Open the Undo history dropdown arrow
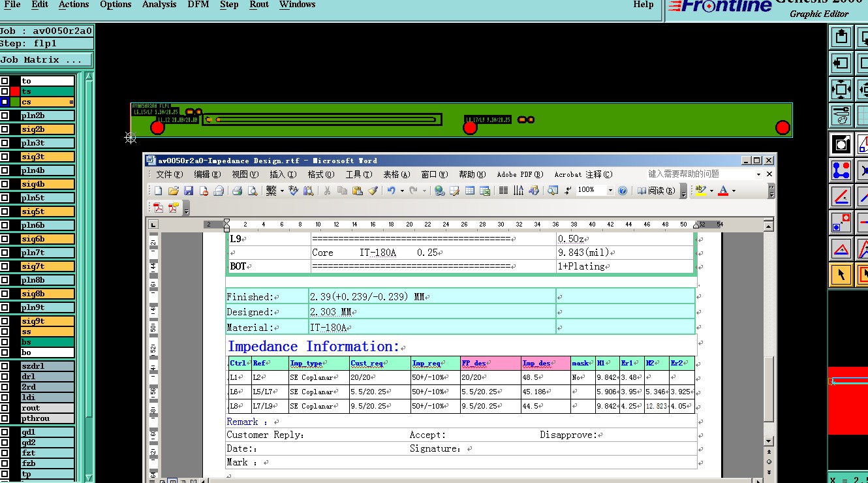The width and height of the screenshot is (868, 483). click(402, 191)
